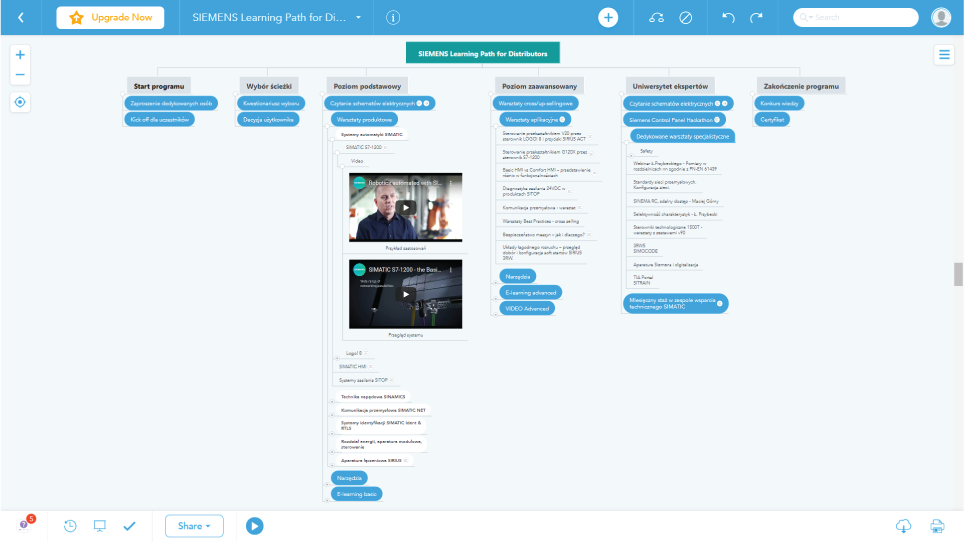This screenshot has height=542, width=964.
Task: Redo the last action
Action: tap(756, 17)
